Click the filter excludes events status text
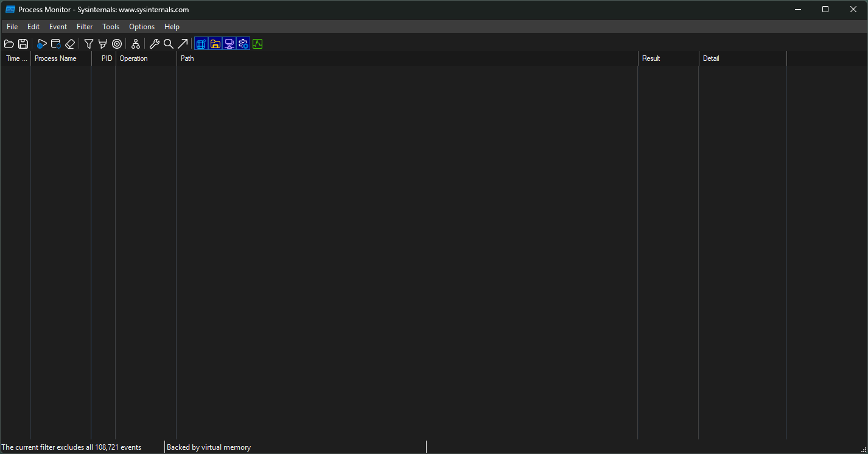 coord(72,447)
